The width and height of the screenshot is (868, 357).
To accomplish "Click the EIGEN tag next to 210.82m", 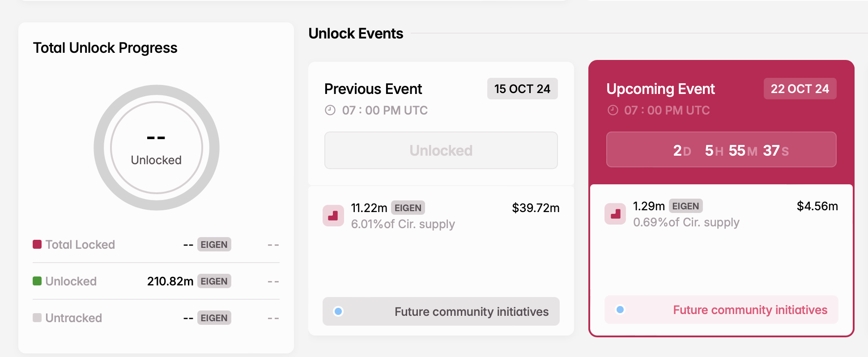I will tap(214, 281).
